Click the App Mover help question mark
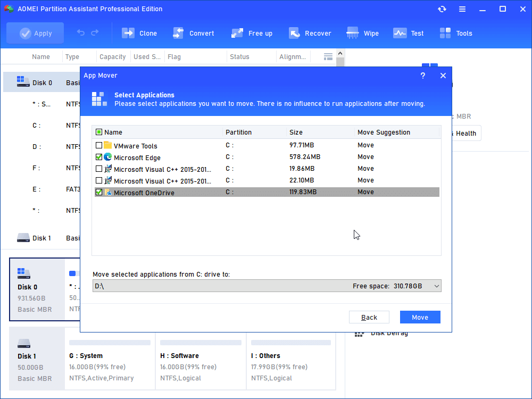The width and height of the screenshot is (532, 399). (423, 76)
